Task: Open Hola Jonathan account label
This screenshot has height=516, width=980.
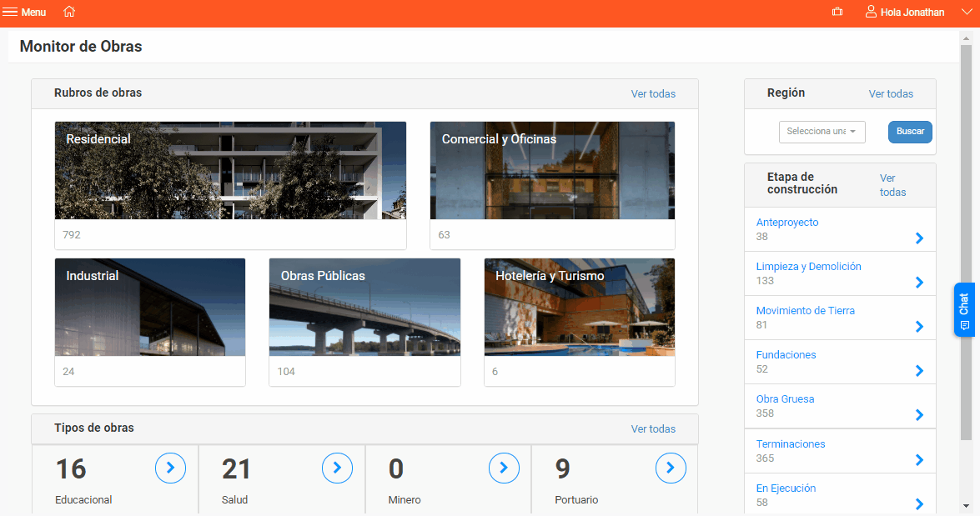Action: tap(912, 13)
